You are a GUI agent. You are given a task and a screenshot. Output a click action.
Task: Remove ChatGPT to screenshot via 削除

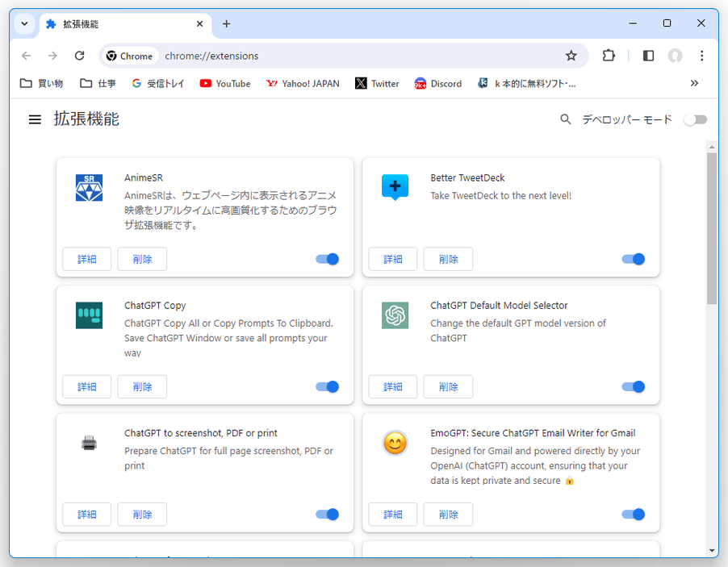(x=142, y=514)
